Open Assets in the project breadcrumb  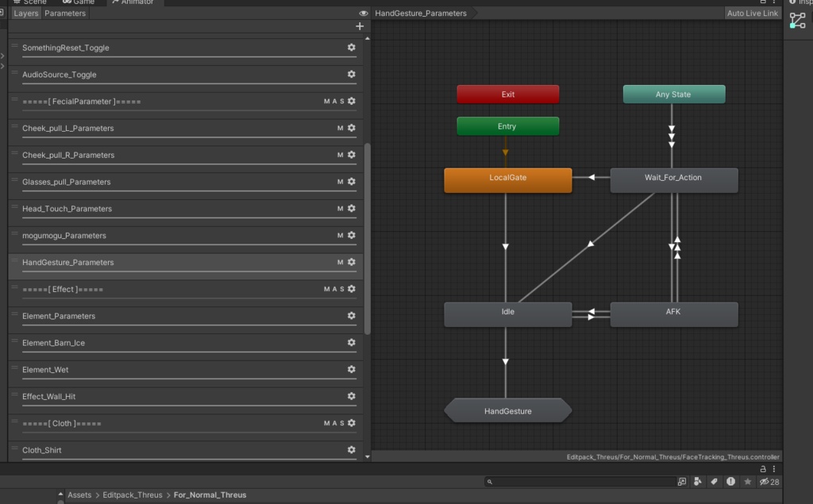tap(79, 495)
